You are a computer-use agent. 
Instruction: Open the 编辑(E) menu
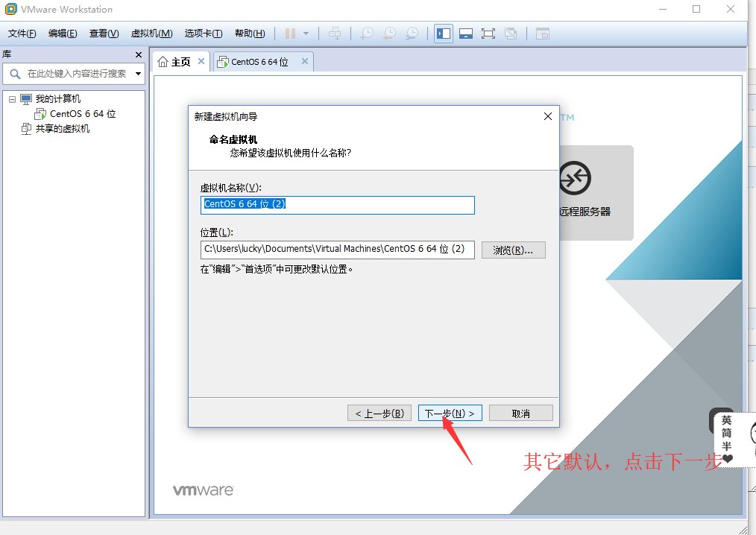pyautogui.click(x=63, y=34)
